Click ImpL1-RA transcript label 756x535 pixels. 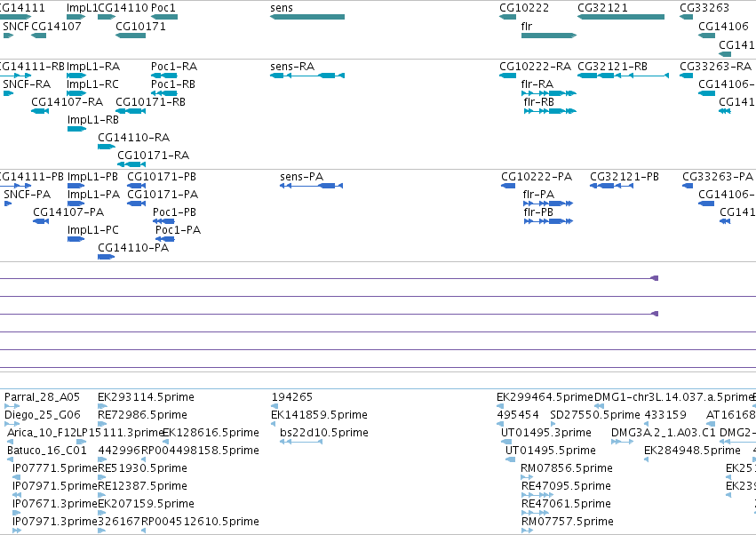click(93, 66)
